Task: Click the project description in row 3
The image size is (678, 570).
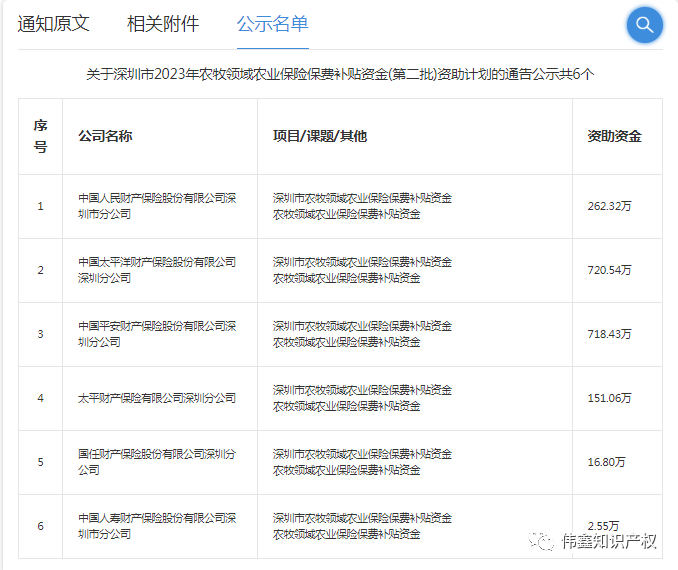Action: (x=362, y=334)
